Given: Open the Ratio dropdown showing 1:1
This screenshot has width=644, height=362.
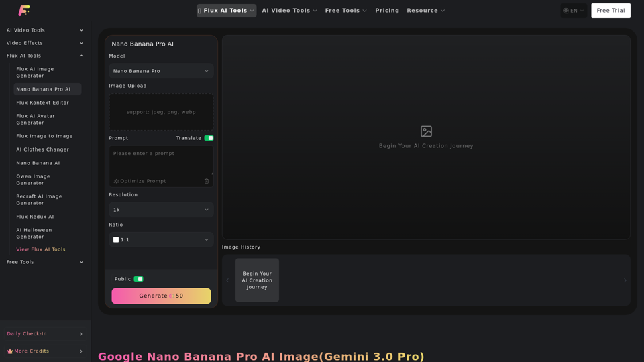Looking at the screenshot, I should [161, 239].
